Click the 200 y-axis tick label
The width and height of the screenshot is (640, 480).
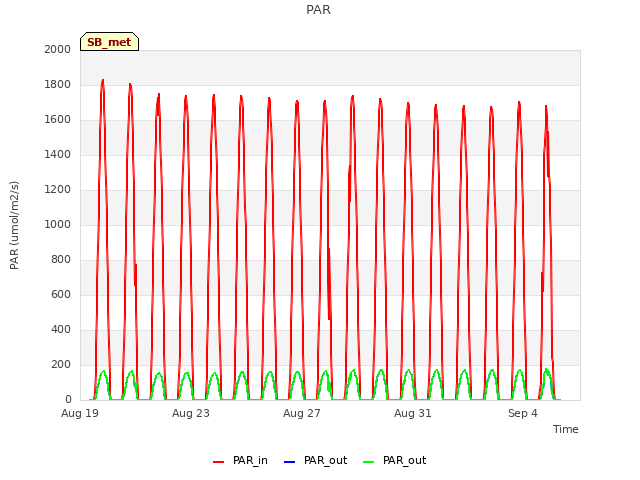pos(61,364)
